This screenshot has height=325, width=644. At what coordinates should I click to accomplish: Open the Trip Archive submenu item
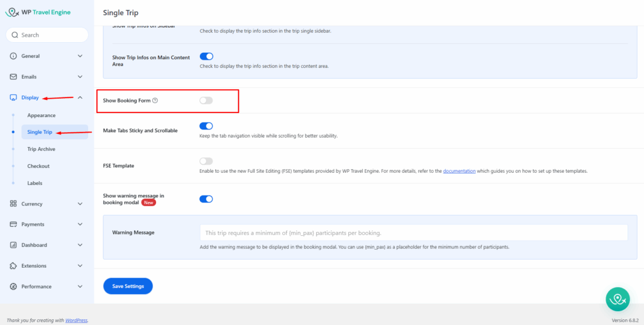pos(42,149)
